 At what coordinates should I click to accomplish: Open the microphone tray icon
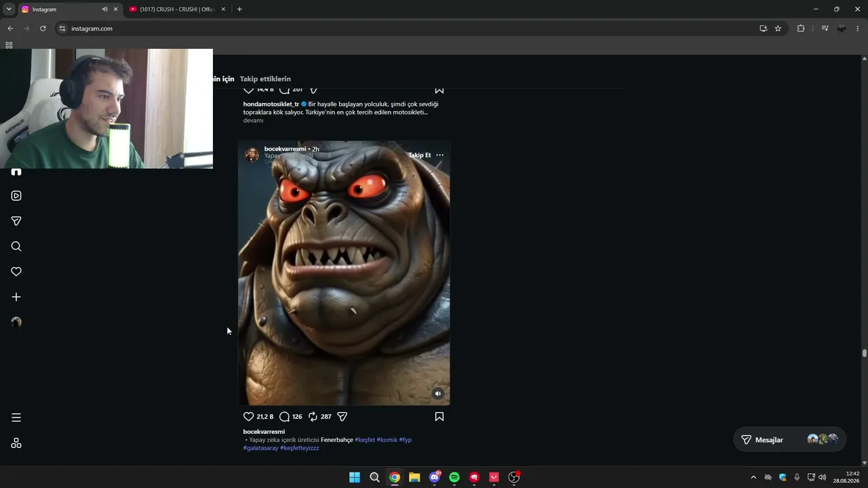797,477
